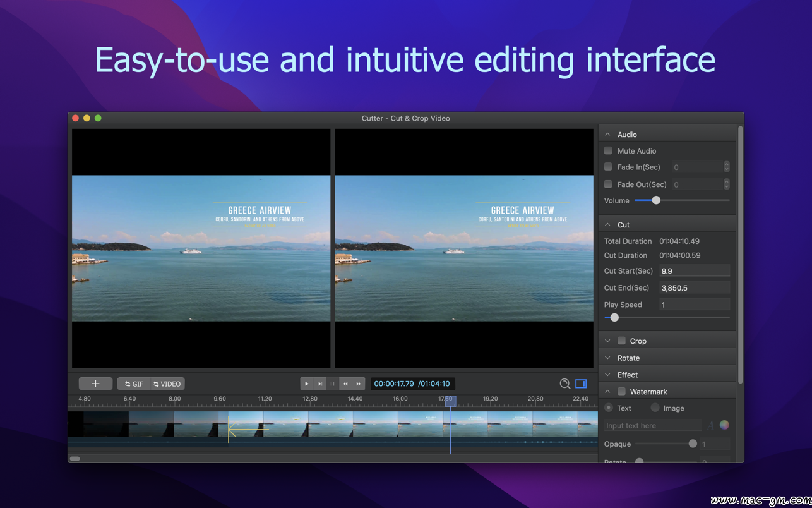Click the Fade Out seconds field
This screenshot has height=508, width=812.
coord(696,184)
